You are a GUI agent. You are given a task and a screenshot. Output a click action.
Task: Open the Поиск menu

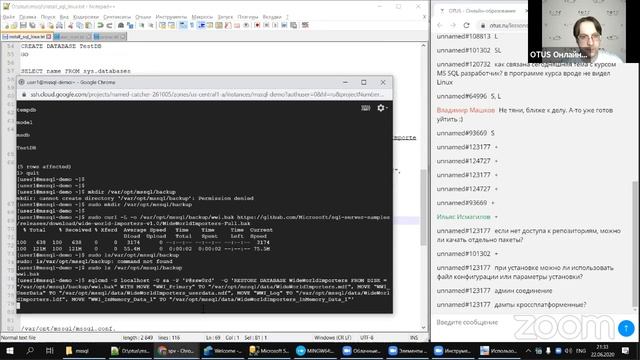(48, 17)
